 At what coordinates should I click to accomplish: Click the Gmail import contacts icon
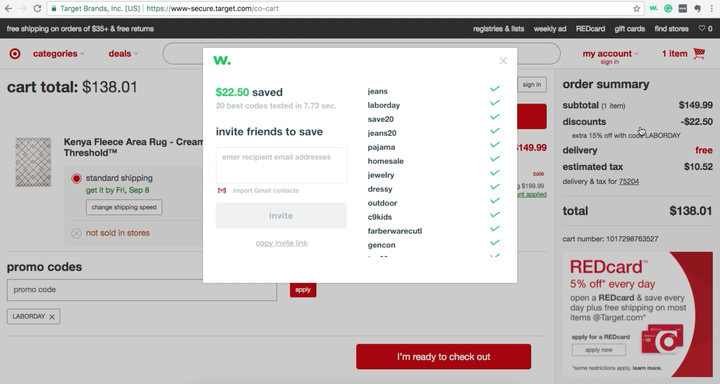pos(222,190)
